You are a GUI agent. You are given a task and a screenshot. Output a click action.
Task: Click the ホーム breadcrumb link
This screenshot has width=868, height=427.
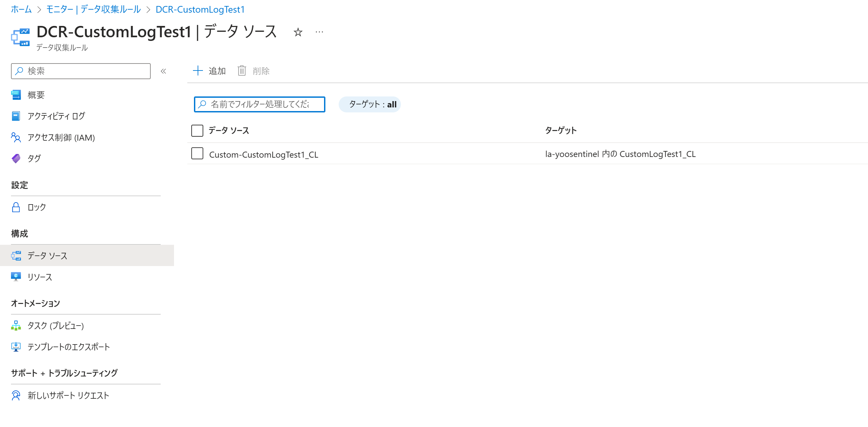21,9
